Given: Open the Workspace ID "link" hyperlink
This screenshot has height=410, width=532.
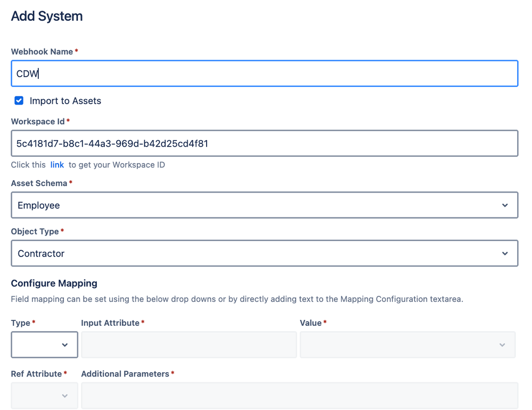Looking at the screenshot, I should (x=57, y=165).
